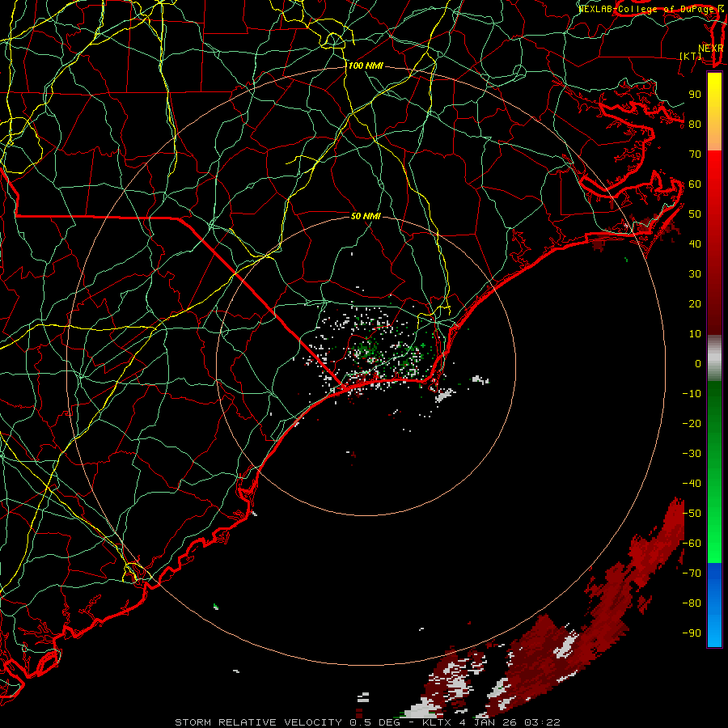
Task: Select the -10 value on velocity legend
Action: coord(692,394)
